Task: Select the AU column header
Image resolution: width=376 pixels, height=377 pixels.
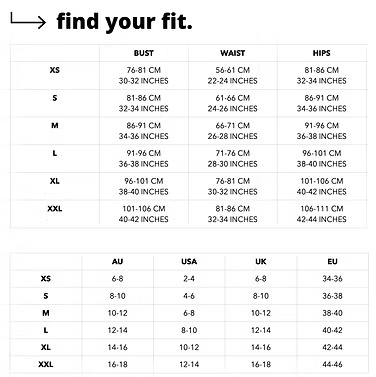Action: [x=117, y=261]
